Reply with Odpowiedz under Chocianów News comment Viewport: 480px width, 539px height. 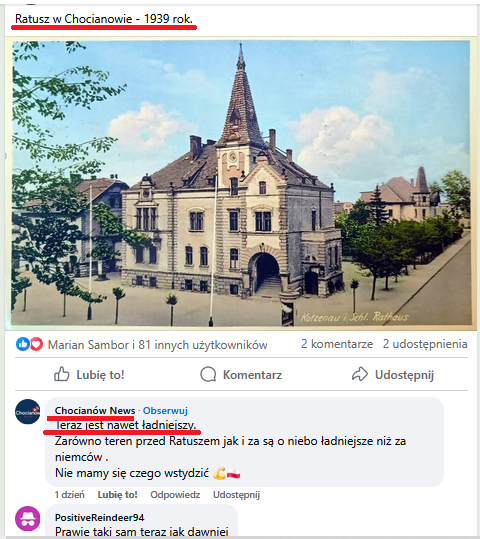[x=175, y=495]
